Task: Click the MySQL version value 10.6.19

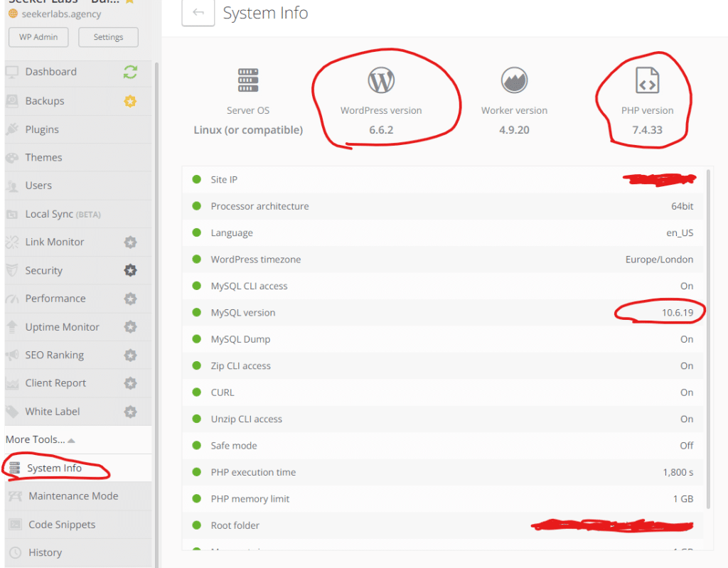Action: 678,313
